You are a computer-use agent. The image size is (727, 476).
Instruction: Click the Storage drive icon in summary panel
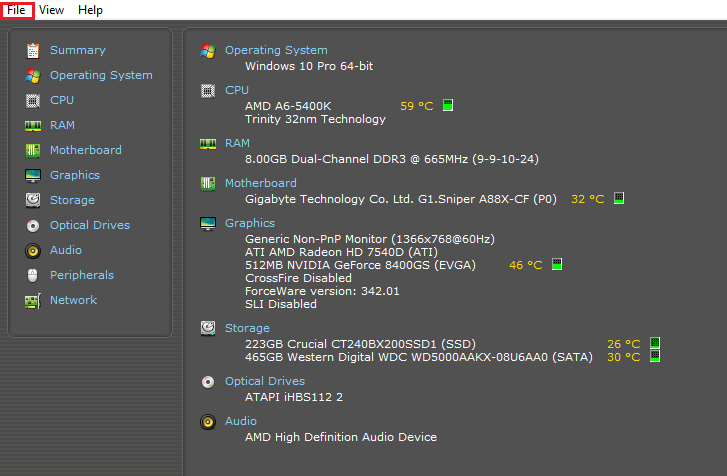[208, 328]
